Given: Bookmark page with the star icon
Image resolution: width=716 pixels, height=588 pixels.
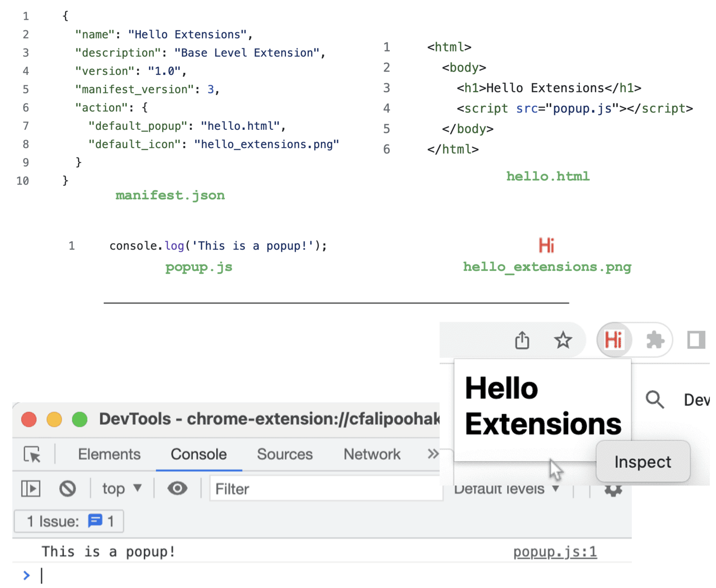Looking at the screenshot, I should 563,340.
